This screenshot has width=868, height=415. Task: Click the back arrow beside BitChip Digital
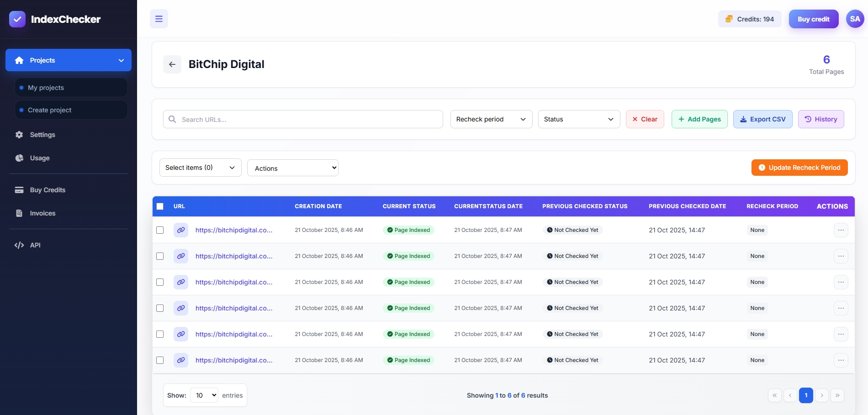pyautogui.click(x=172, y=64)
